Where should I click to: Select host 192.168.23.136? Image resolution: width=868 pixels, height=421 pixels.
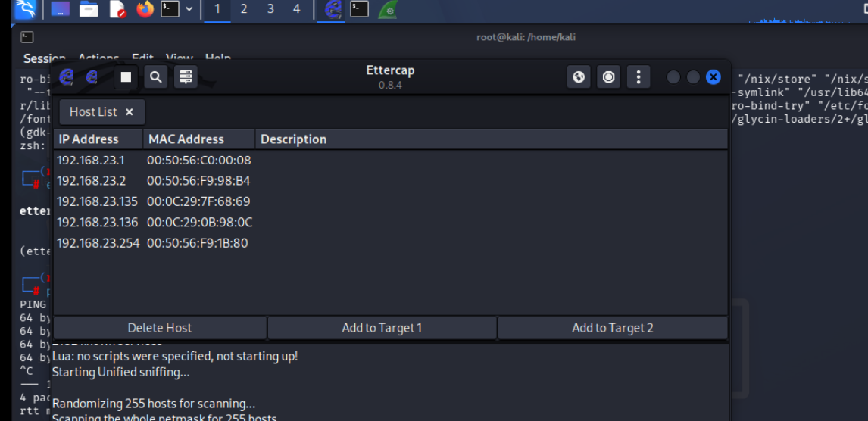pyautogui.click(x=390, y=223)
